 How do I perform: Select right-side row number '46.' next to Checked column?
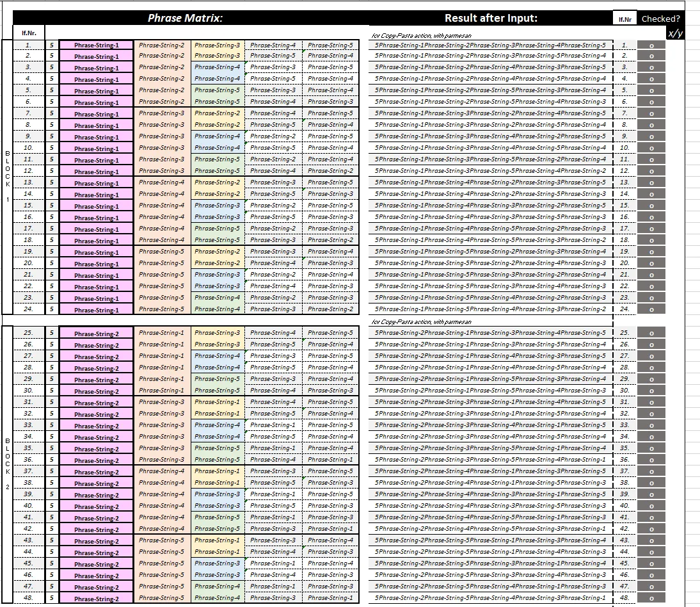(x=624, y=575)
